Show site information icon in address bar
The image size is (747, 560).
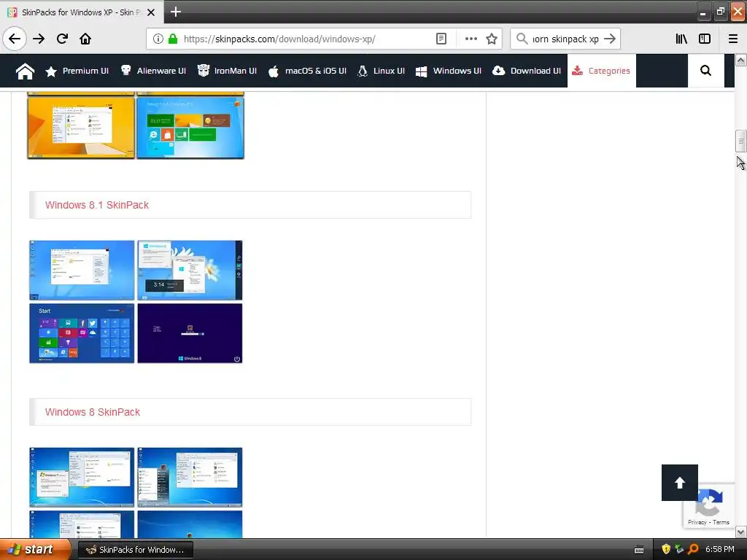pyautogui.click(x=158, y=39)
